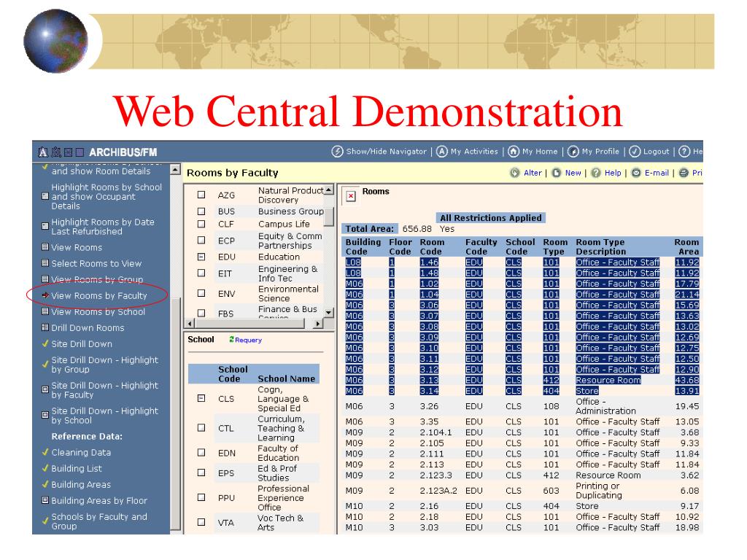Screen dimensions: 747x560
Task: Click the New document icon
Action: [557, 173]
